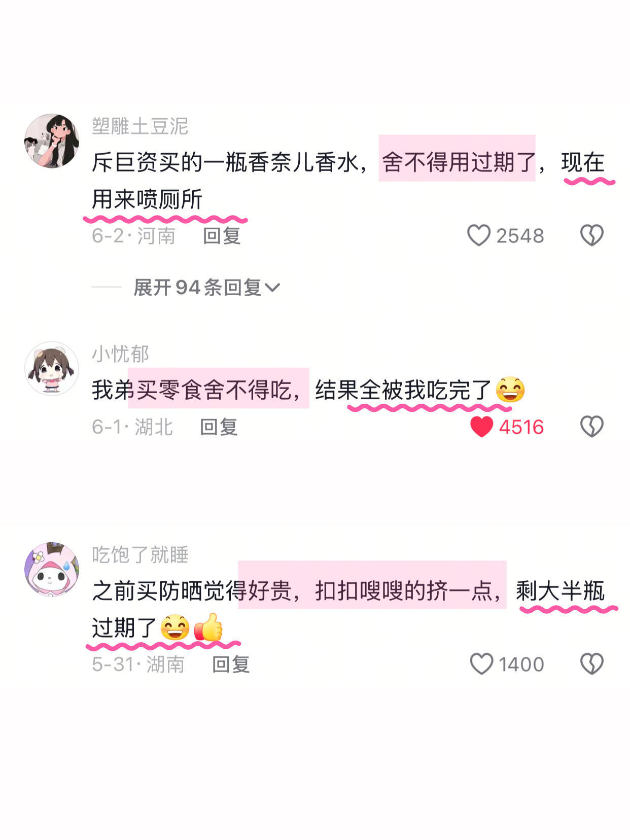This screenshot has height=840, width=630.
Task: Reply to 塑雕土豆泥's comment
Action: (x=222, y=236)
